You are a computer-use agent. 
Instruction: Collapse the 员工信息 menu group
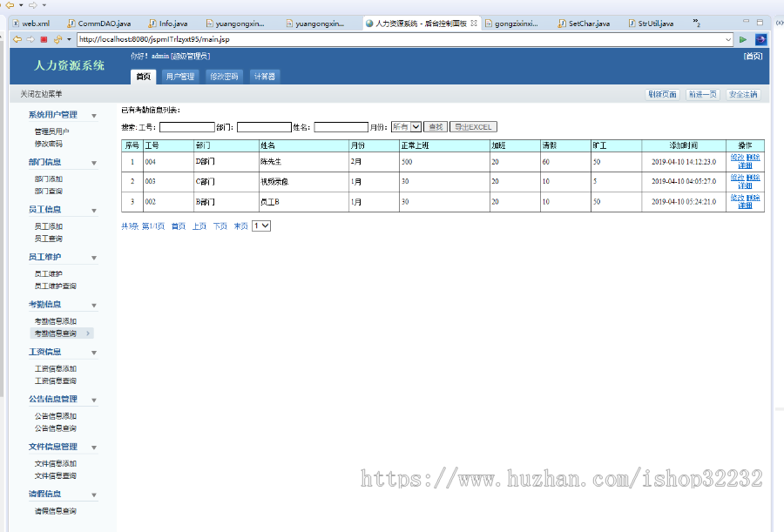(x=94, y=211)
